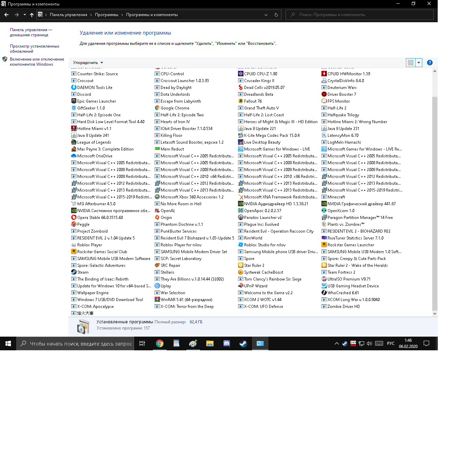Select Tom Clancy's Rainbow Six Siege entry
Viewport: 476px width, 468px height.
[270, 279]
